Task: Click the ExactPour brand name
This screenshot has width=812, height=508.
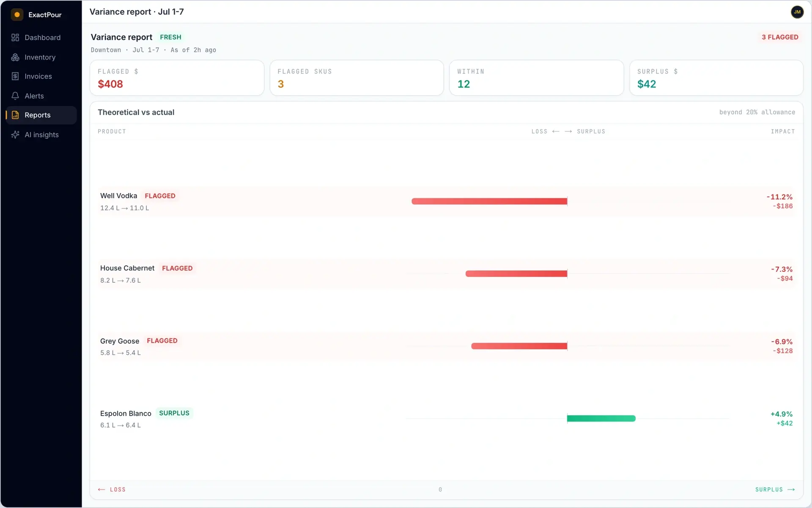Action: click(45, 15)
